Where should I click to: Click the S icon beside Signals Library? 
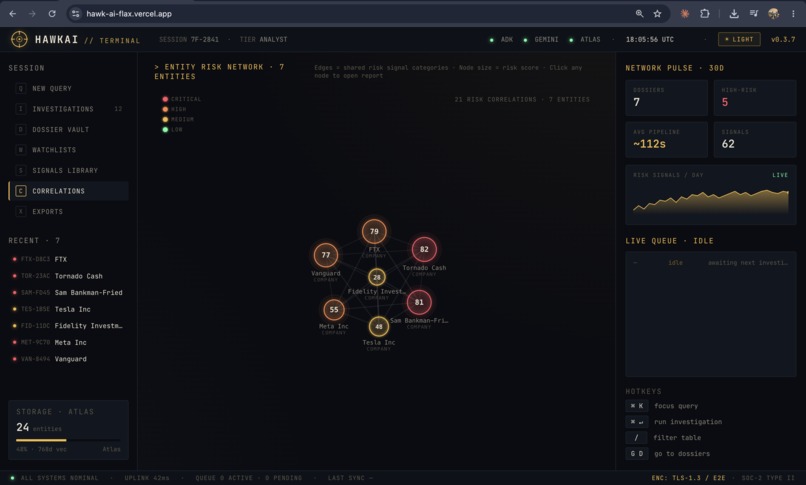21,171
